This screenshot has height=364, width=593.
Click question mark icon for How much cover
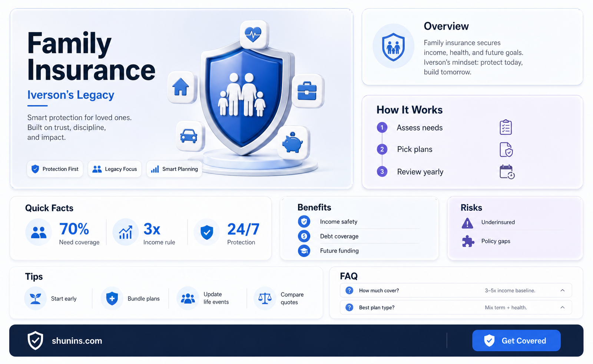point(349,290)
